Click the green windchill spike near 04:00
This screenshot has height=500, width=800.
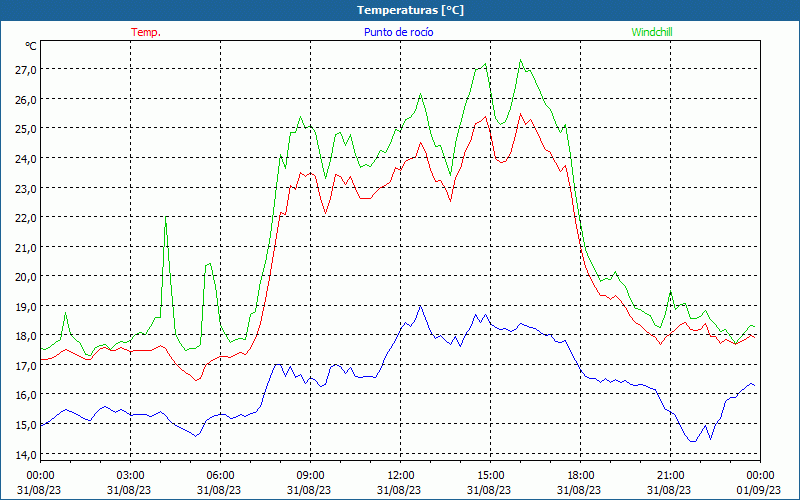click(x=166, y=217)
